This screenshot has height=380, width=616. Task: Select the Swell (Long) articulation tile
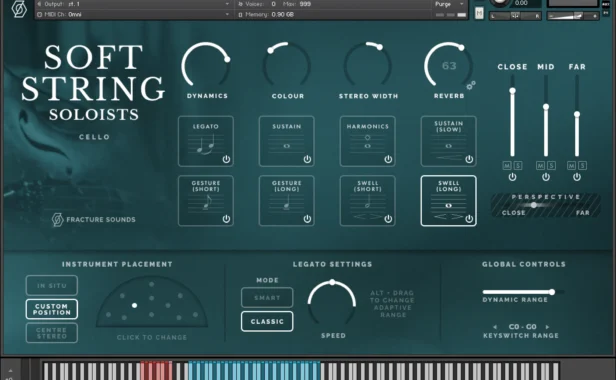449,201
